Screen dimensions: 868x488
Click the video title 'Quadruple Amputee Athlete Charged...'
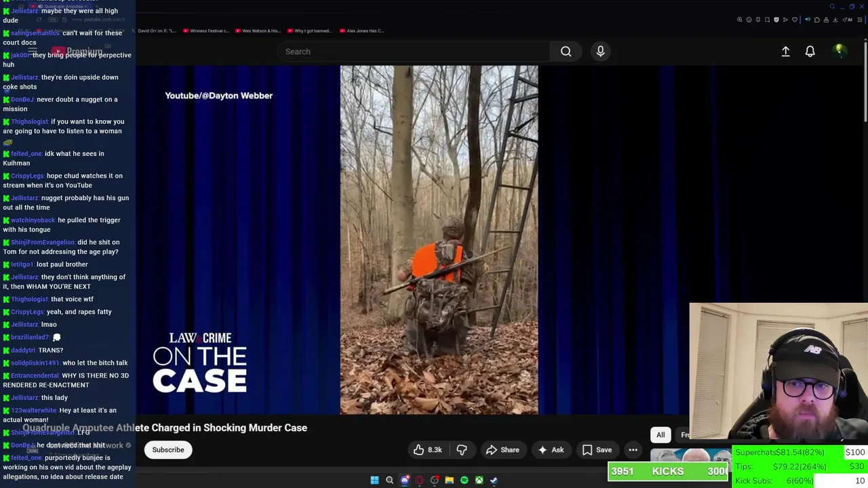[165, 428]
